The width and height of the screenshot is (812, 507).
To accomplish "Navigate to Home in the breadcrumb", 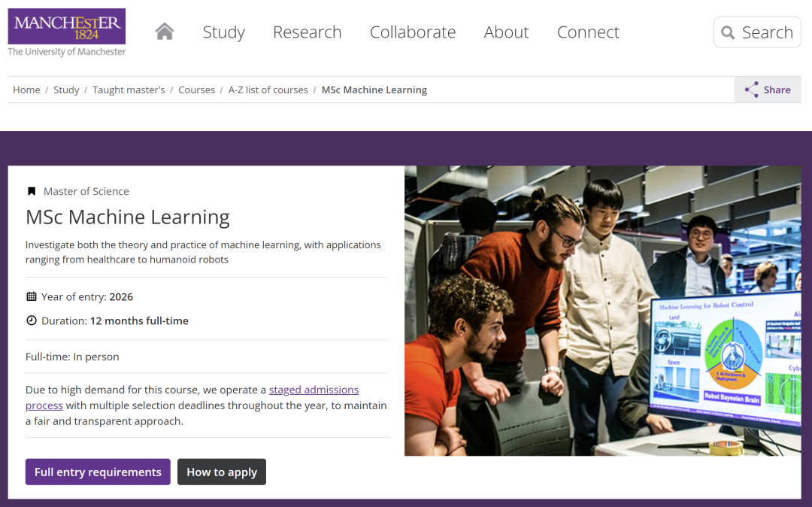I will pyautogui.click(x=26, y=90).
